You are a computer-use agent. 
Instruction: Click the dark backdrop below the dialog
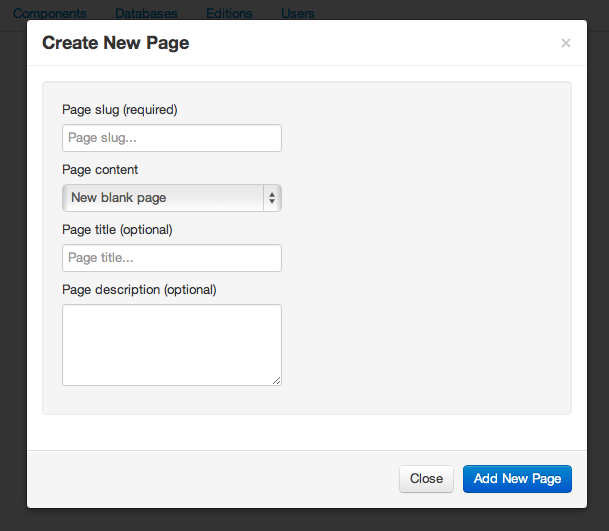click(x=304, y=520)
